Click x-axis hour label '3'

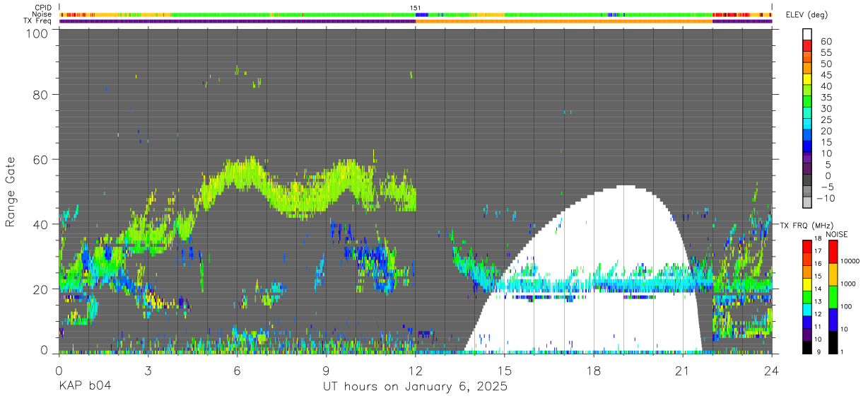148,369
